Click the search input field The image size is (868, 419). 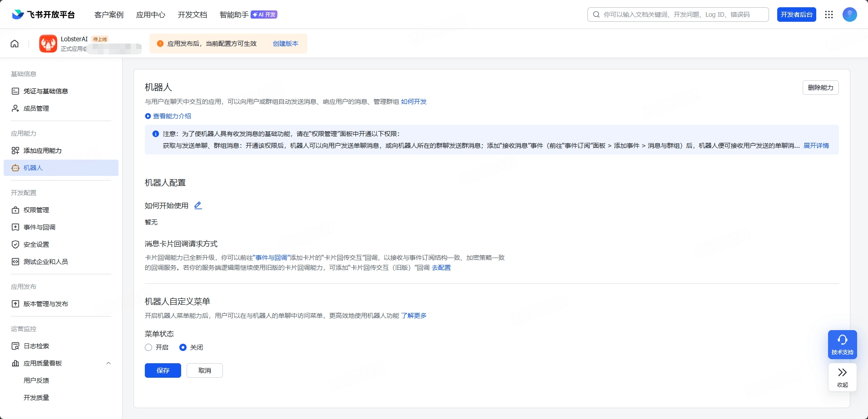point(677,14)
